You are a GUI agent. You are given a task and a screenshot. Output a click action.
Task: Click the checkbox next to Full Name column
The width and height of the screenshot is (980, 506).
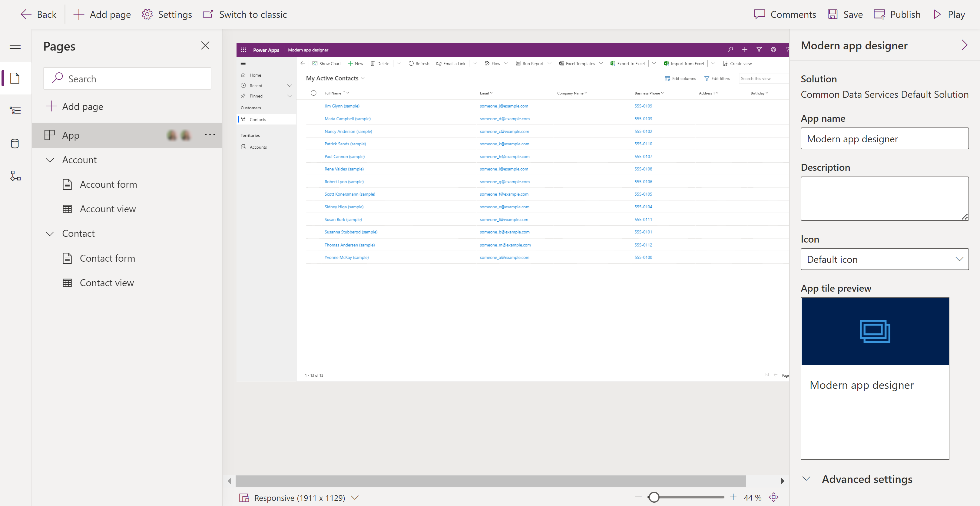[313, 93]
